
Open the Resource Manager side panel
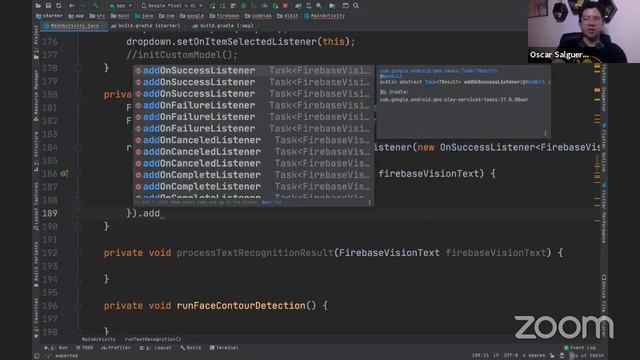coord(36,95)
